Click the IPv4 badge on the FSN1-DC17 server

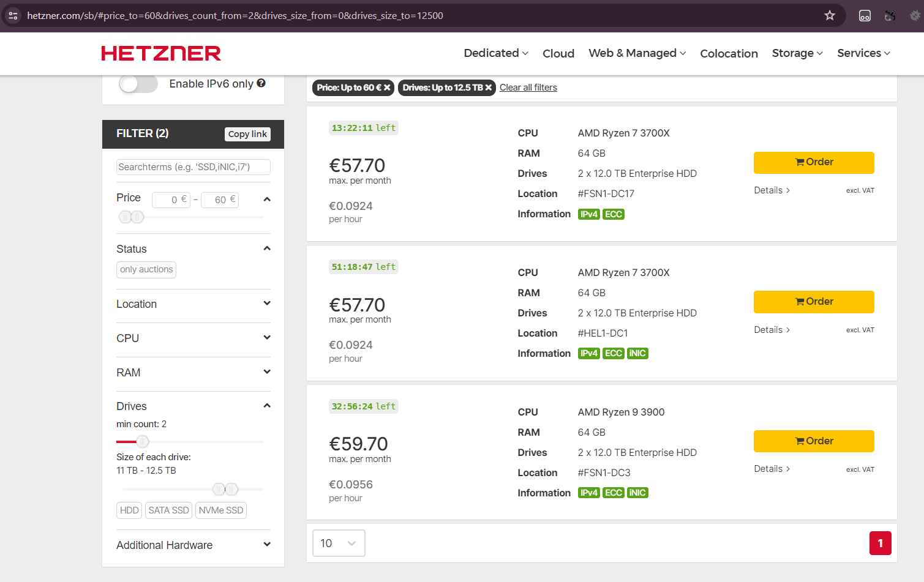coord(589,214)
